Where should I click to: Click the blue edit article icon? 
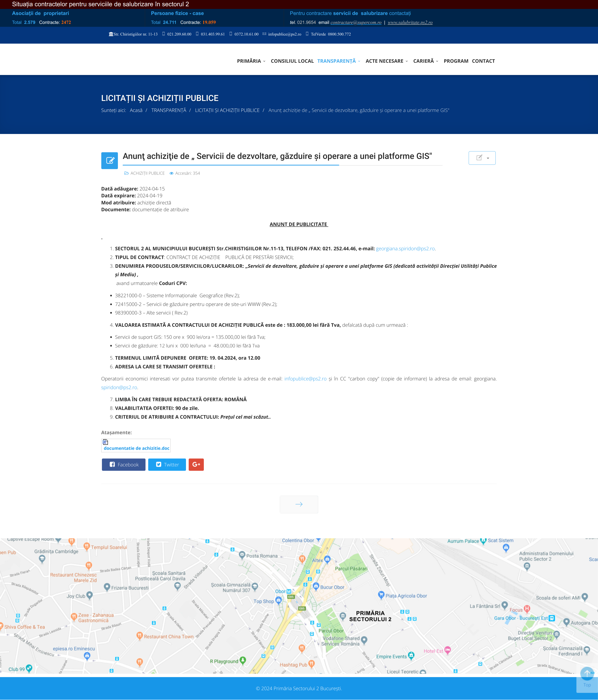point(109,161)
